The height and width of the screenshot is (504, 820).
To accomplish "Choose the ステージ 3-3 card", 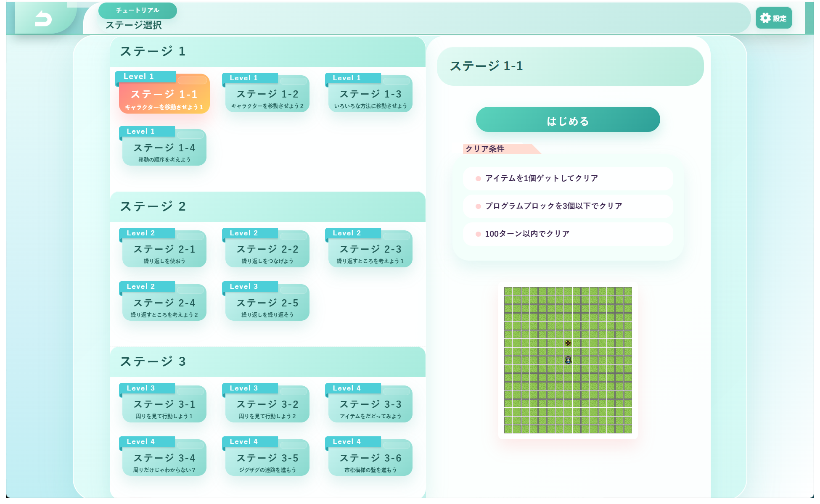I will (x=370, y=403).
